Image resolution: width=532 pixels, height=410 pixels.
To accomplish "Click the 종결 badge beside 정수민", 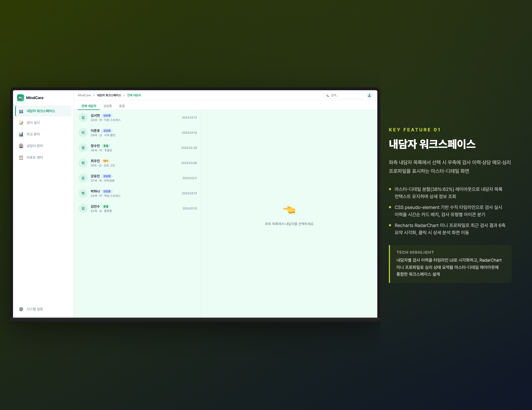I will (106, 146).
